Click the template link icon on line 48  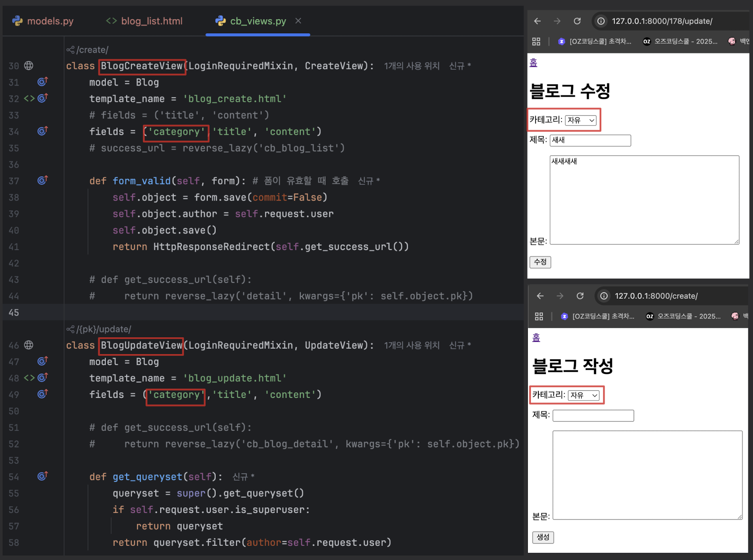[x=29, y=378]
